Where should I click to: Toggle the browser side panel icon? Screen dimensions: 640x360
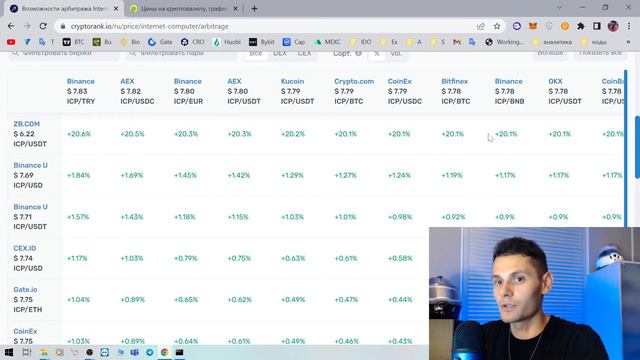pyautogui.click(x=597, y=26)
